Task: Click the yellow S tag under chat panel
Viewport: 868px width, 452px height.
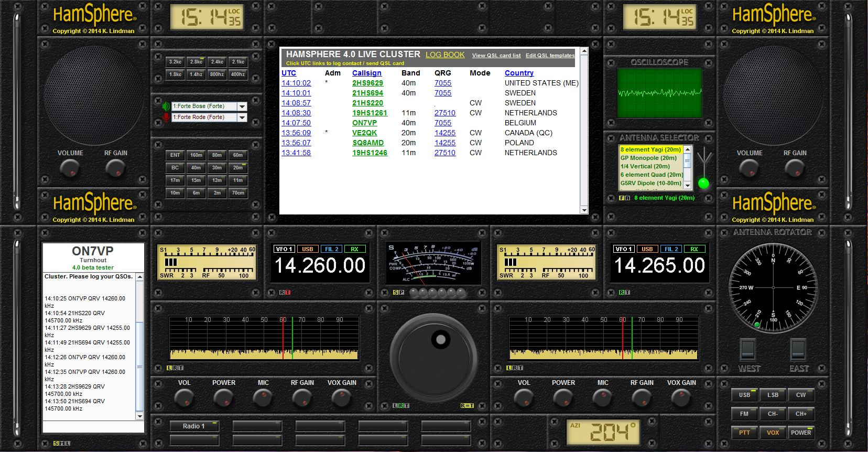Action: 56,444
